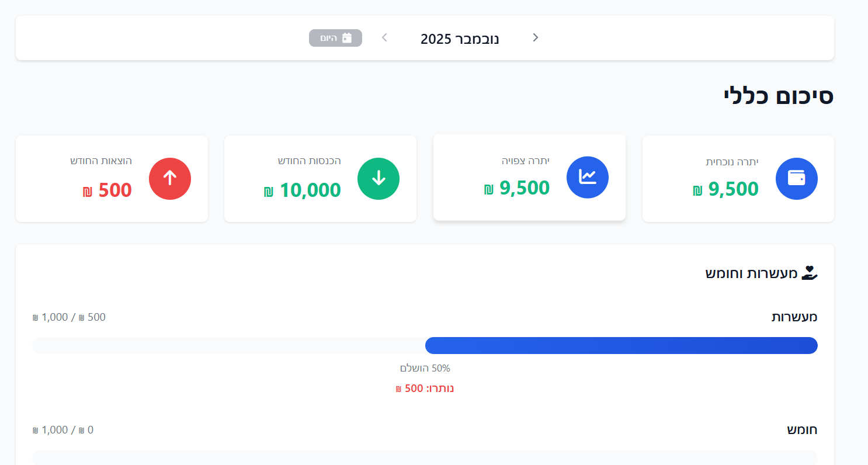Click the red up-arrow expenses icon
Image resolution: width=868 pixels, height=465 pixels.
tap(170, 178)
